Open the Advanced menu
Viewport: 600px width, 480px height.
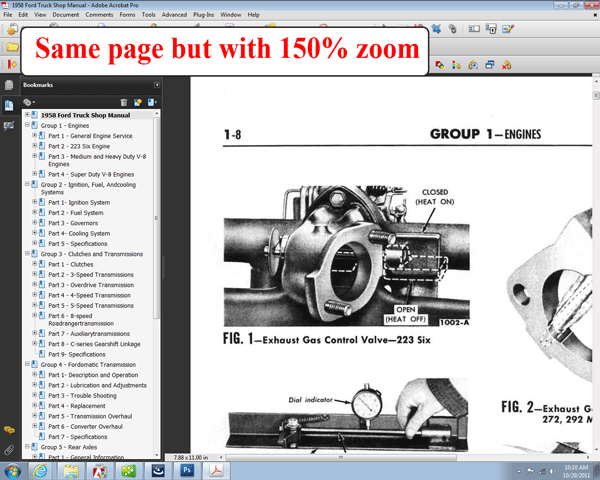point(174,15)
